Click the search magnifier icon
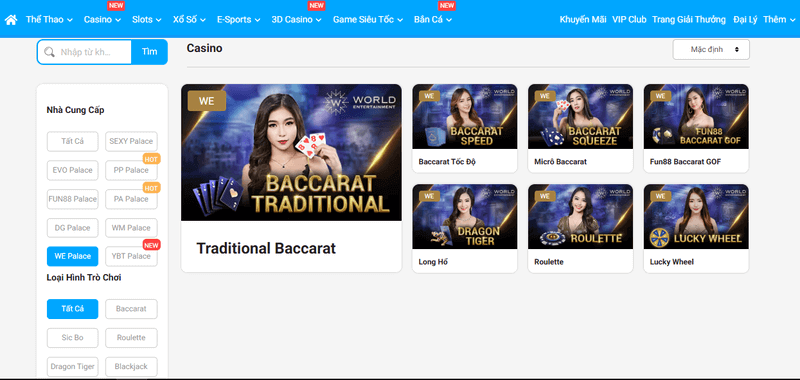The image size is (800, 380). click(x=49, y=52)
